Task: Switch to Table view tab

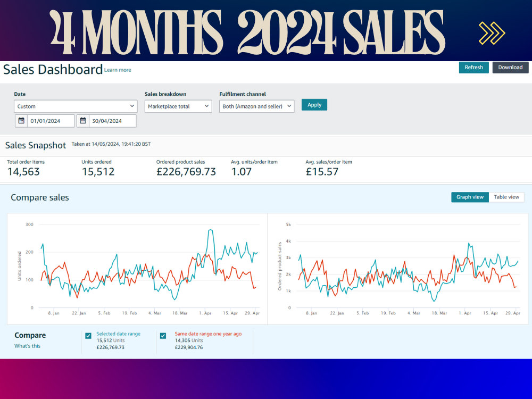Action: tap(506, 197)
